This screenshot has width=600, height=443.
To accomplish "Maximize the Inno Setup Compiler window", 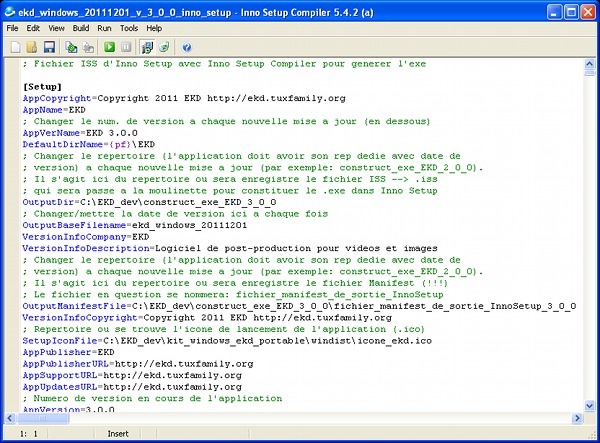I will click(x=571, y=13).
